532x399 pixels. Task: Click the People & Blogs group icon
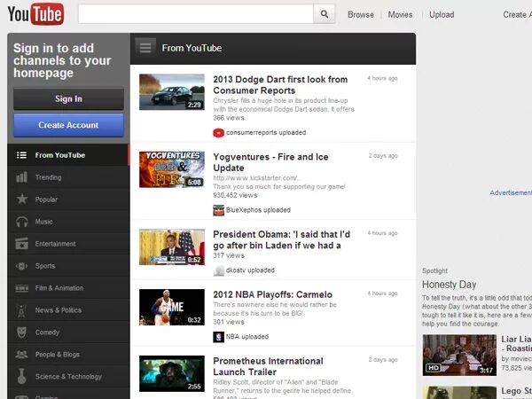click(21, 354)
